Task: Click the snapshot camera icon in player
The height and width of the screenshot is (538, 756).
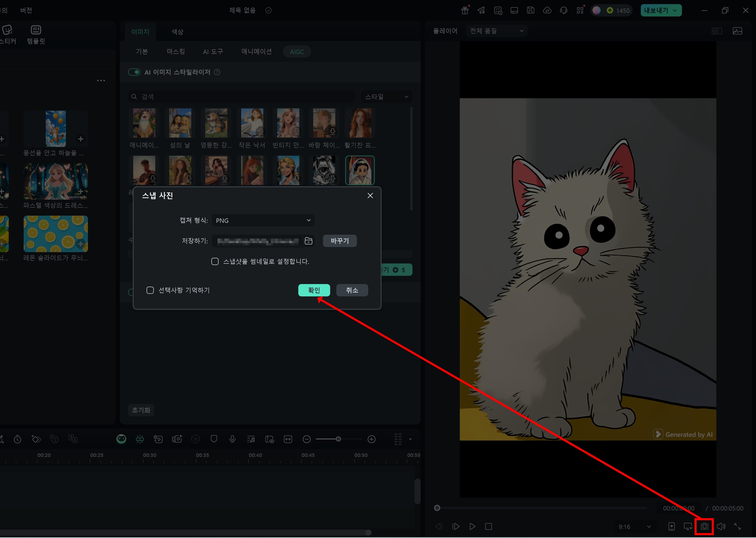Action: [704, 526]
